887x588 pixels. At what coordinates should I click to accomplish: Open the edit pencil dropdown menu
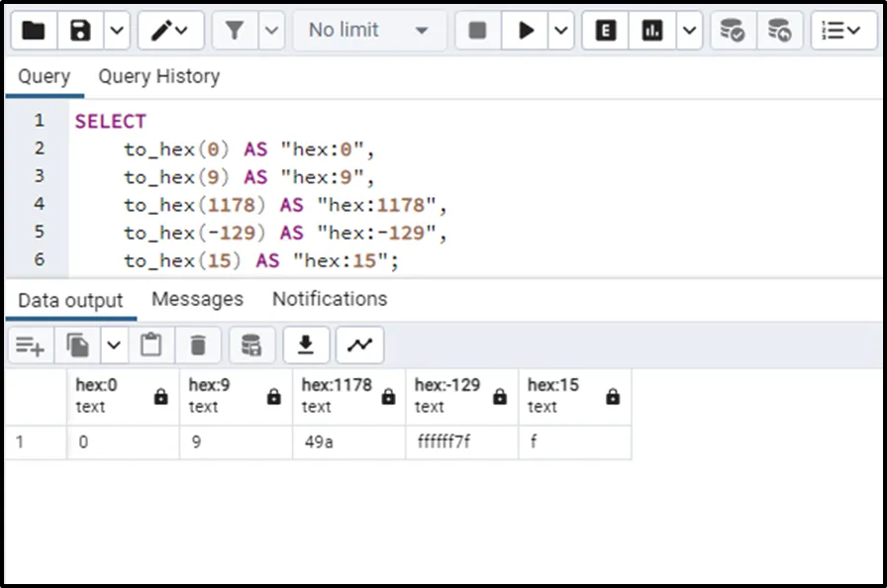click(x=170, y=31)
